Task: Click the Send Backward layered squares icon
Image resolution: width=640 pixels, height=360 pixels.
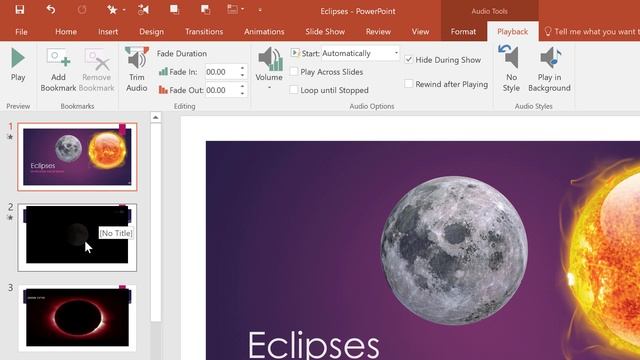Action: 205,9
